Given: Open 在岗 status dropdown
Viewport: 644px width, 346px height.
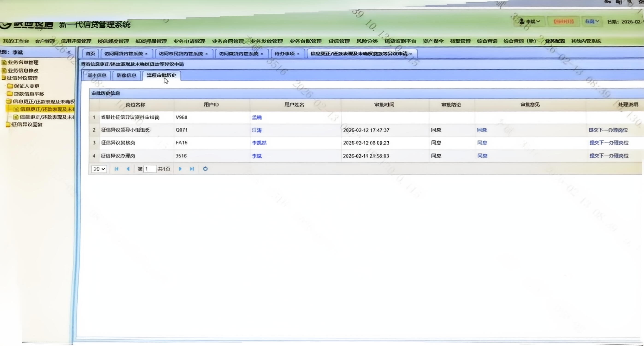Looking at the screenshot, I should 591,21.
